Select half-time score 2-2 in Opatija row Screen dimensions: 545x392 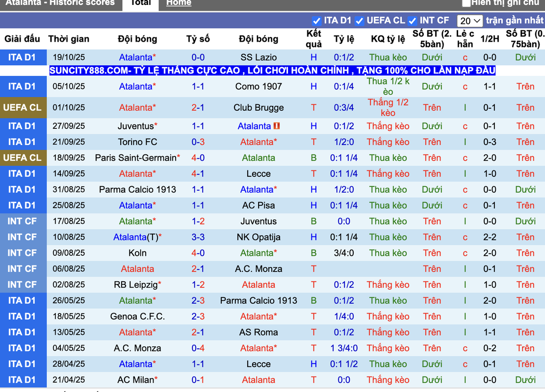click(490, 237)
